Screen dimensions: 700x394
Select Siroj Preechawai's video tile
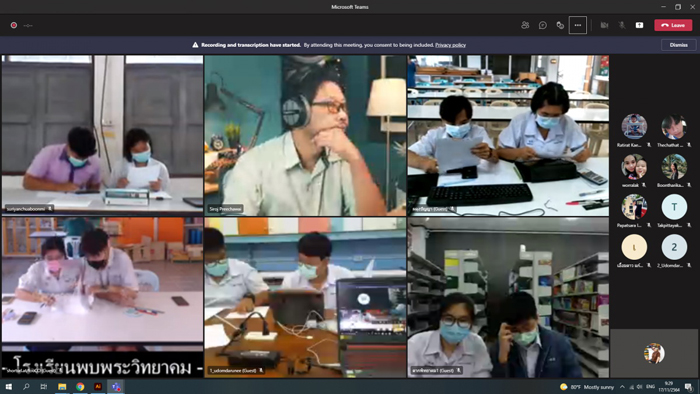click(305, 135)
